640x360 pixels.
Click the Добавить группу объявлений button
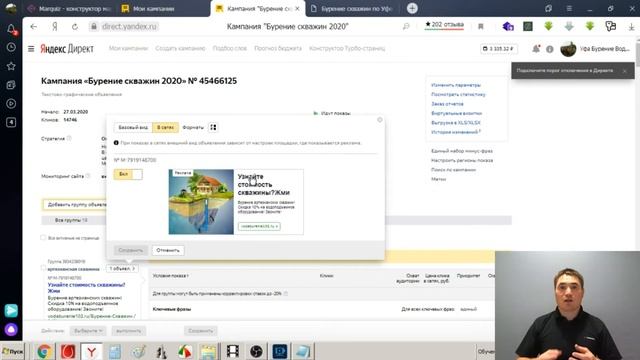(x=75, y=204)
